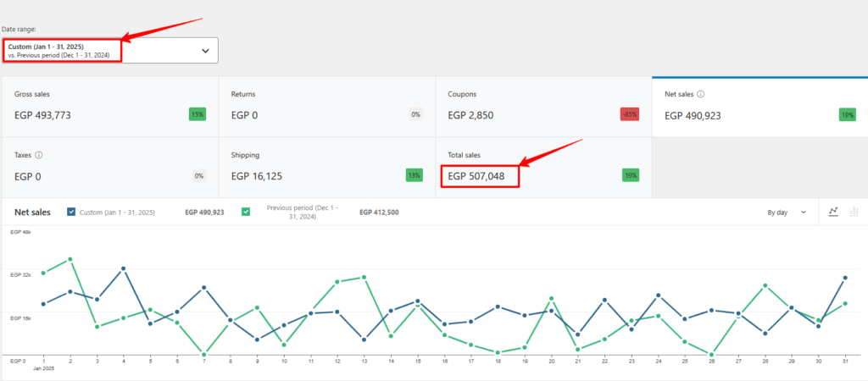Uncheck the Custom (Jan 1 - 31, 2025) checkbox
The height and width of the screenshot is (381, 868).
[x=71, y=212]
